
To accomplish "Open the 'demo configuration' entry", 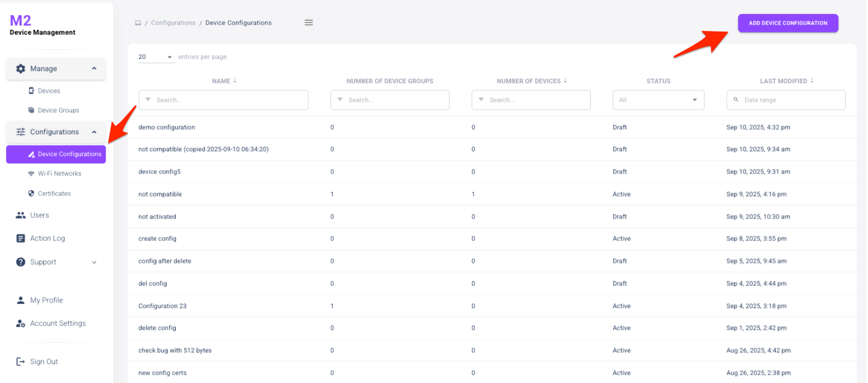I will coord(166,127).
